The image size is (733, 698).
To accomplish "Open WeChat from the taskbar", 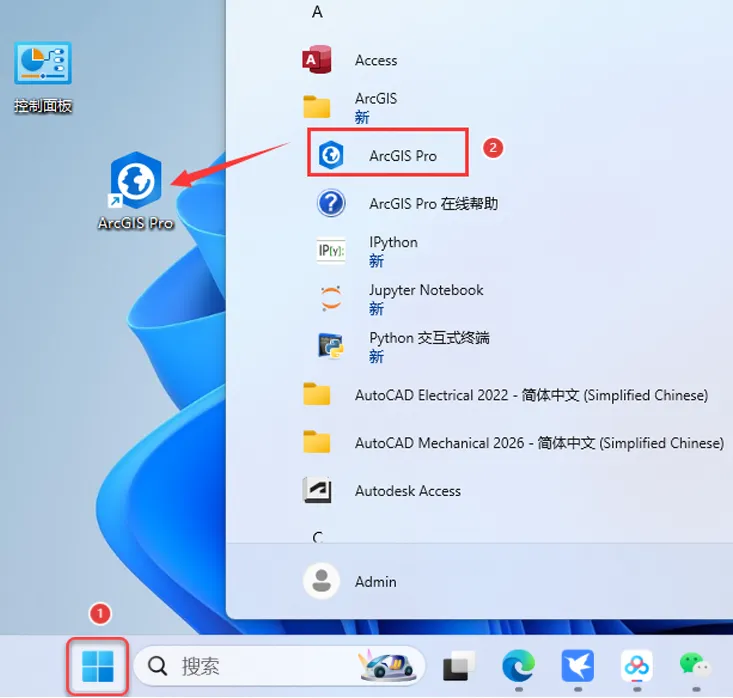I will coord(695,665).
